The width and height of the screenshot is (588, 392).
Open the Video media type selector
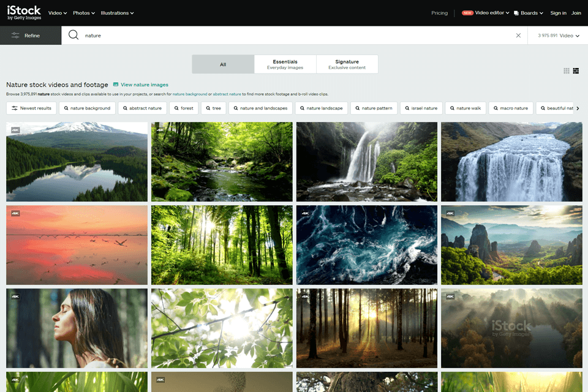pyautogui.click(x=558, y=36)
